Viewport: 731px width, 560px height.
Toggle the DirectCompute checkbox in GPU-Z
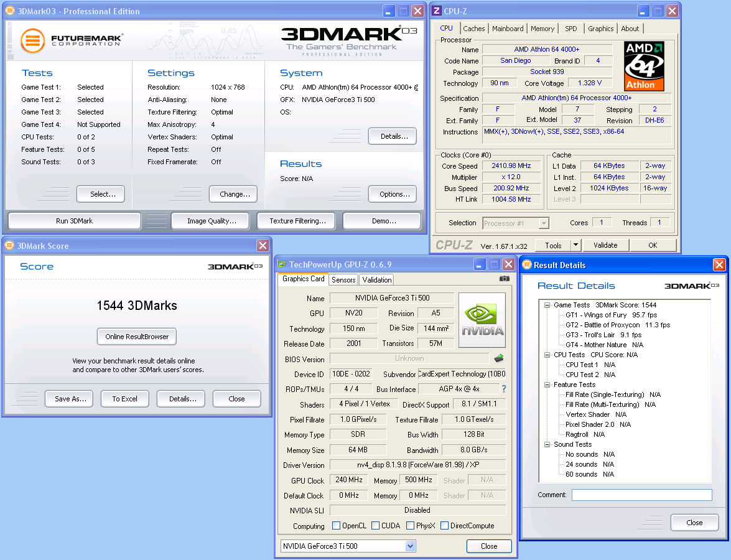coord(444,526)
